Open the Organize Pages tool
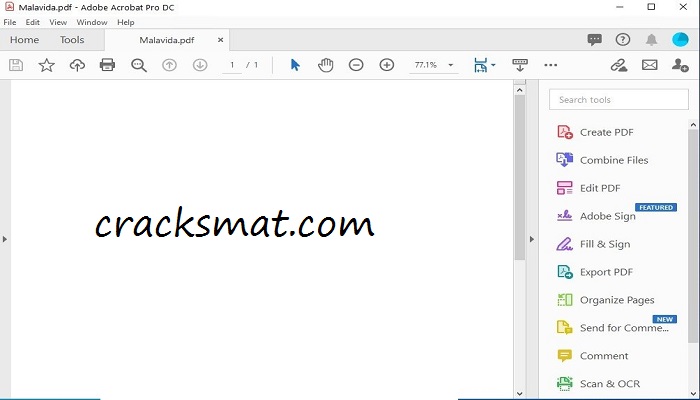This screenshot has width=700, height=400. point(605,300)
